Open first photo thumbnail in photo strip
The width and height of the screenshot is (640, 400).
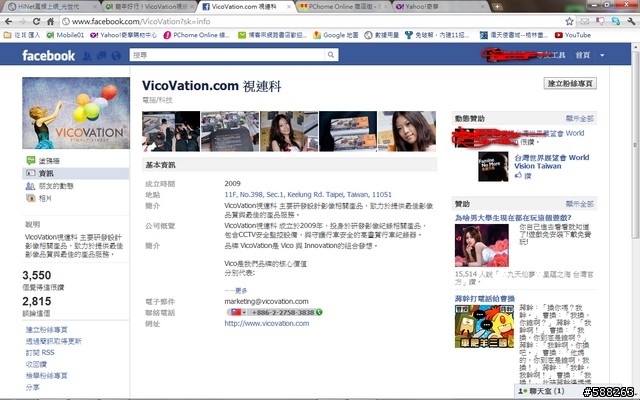pos(171,131)
